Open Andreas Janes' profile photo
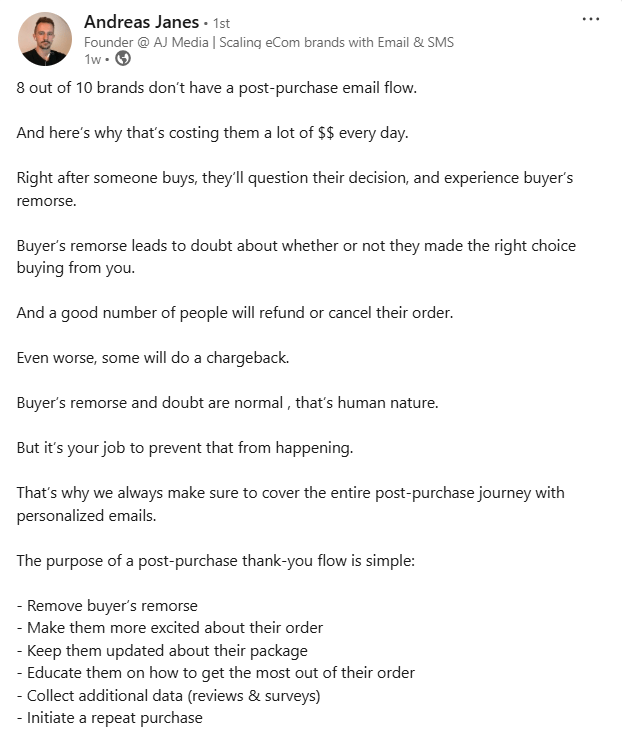The height and width of the screenshot is (741, 622). tap(45, 39)
